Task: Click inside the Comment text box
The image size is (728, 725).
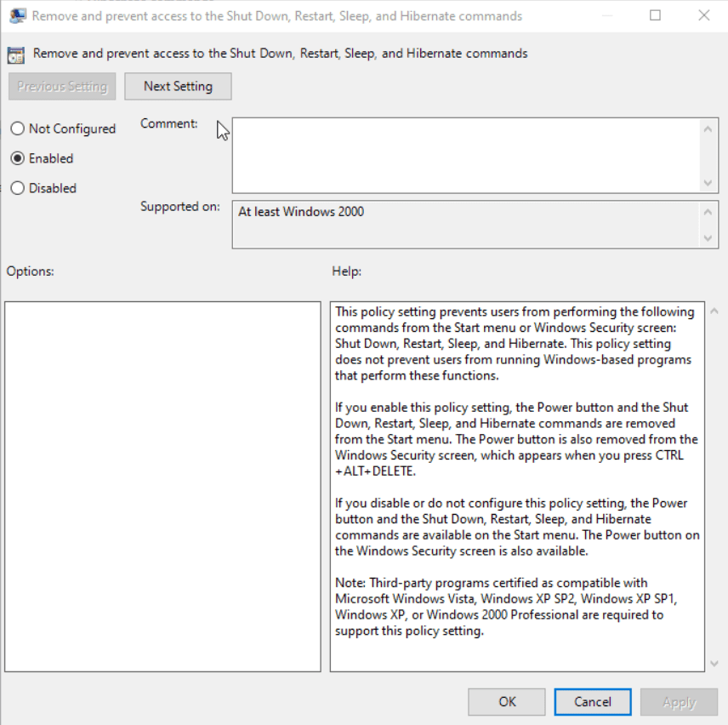Action: click(x=467, y=156)
